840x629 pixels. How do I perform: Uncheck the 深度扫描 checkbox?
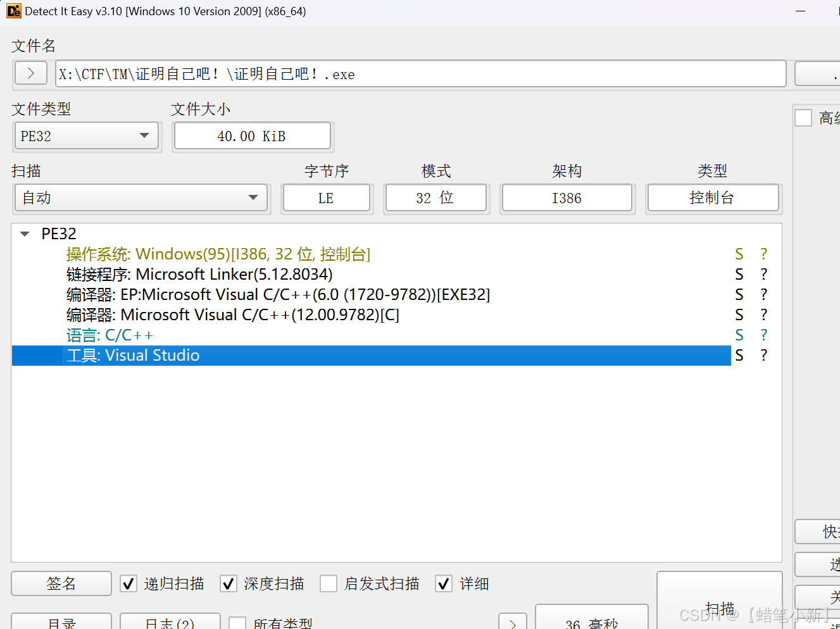[x=229, y=583]
